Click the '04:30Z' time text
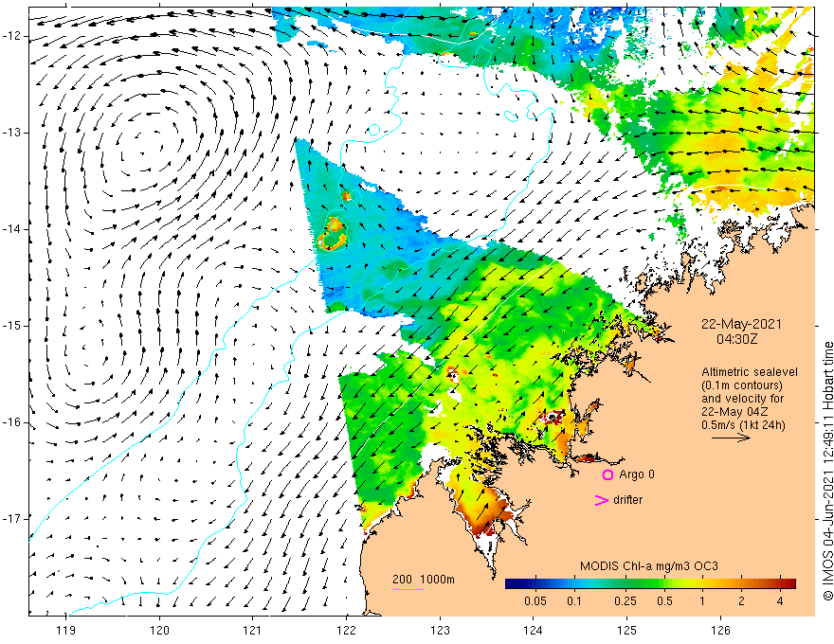The image size is (834, 644). pyautogui.click(x=736, y=338)
